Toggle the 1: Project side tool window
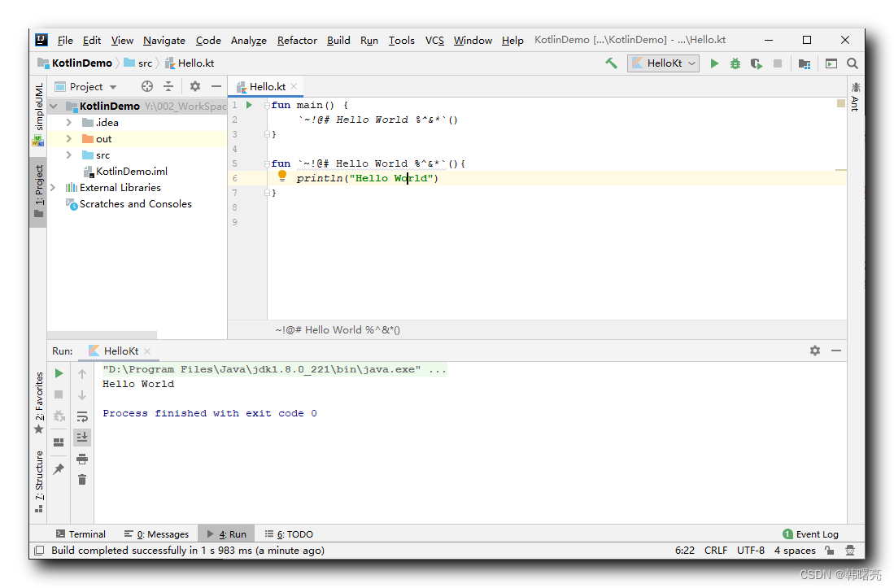 pyautogui.click(x=38, y=191)
